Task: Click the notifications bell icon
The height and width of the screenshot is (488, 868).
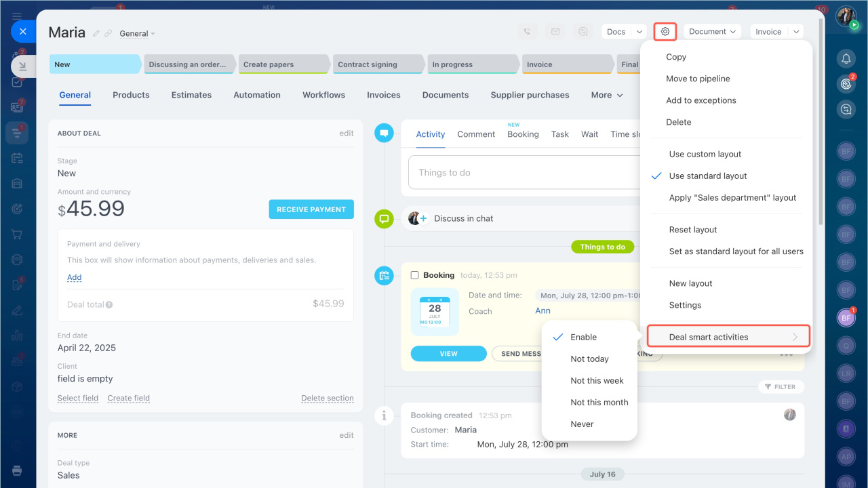Action: 846,58
